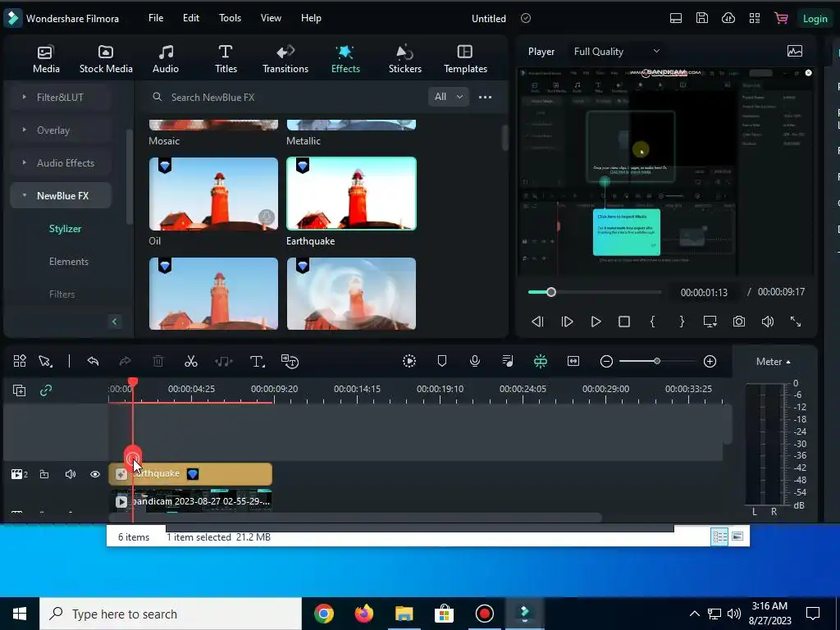Click the split scissors tool
This screenshot has width=840, height=630.
pos(190,362)
